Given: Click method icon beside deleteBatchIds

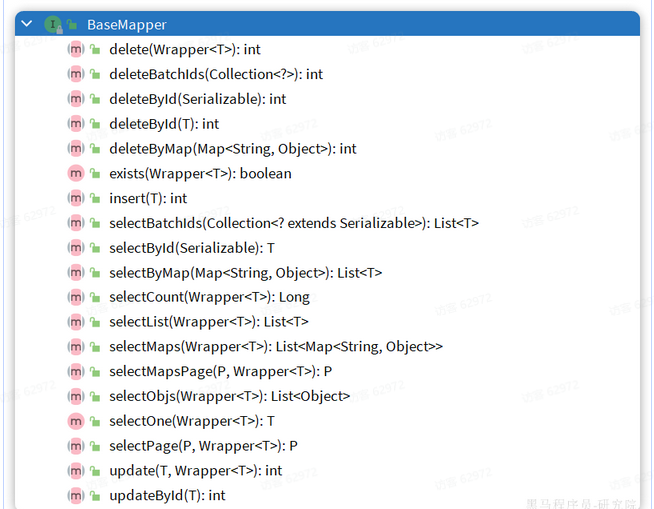Looking at the screenshot, I should pos(76,74).
